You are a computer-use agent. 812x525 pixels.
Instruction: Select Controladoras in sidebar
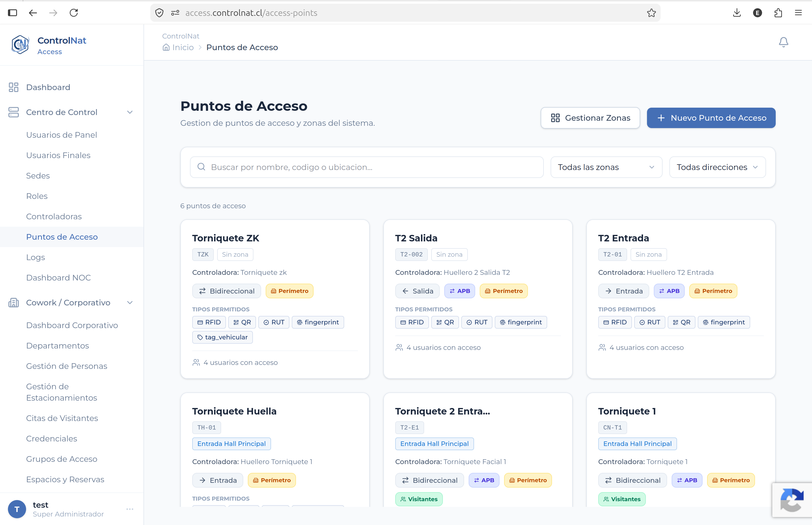click(54, 216)
